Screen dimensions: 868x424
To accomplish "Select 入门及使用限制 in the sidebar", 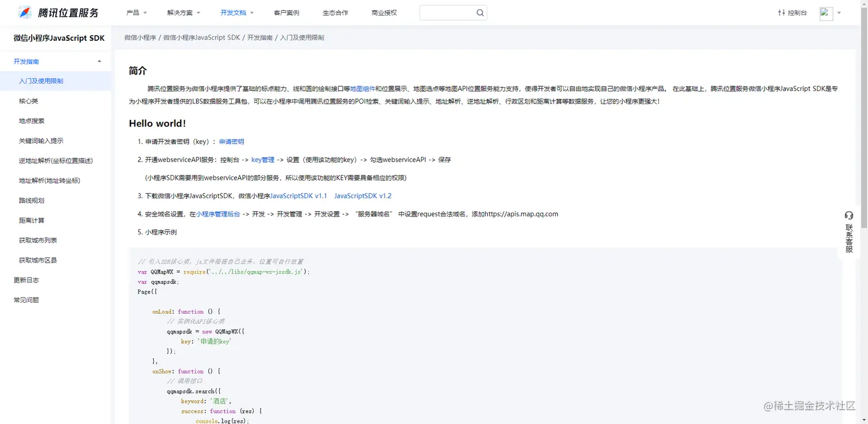I will 56,81.
